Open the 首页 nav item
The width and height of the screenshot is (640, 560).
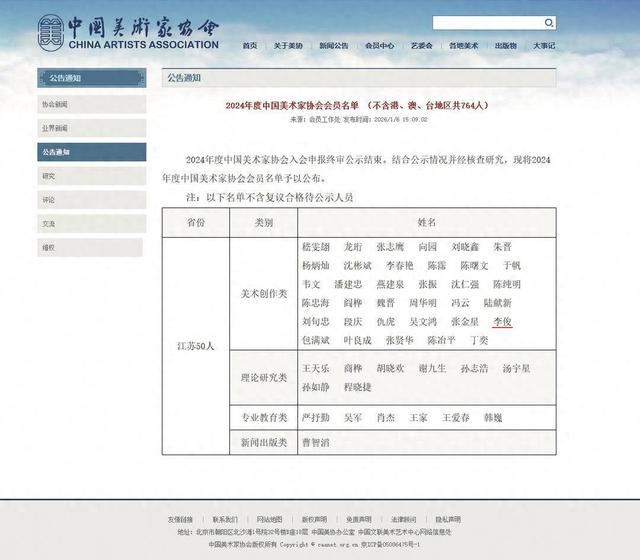(250, 46)
